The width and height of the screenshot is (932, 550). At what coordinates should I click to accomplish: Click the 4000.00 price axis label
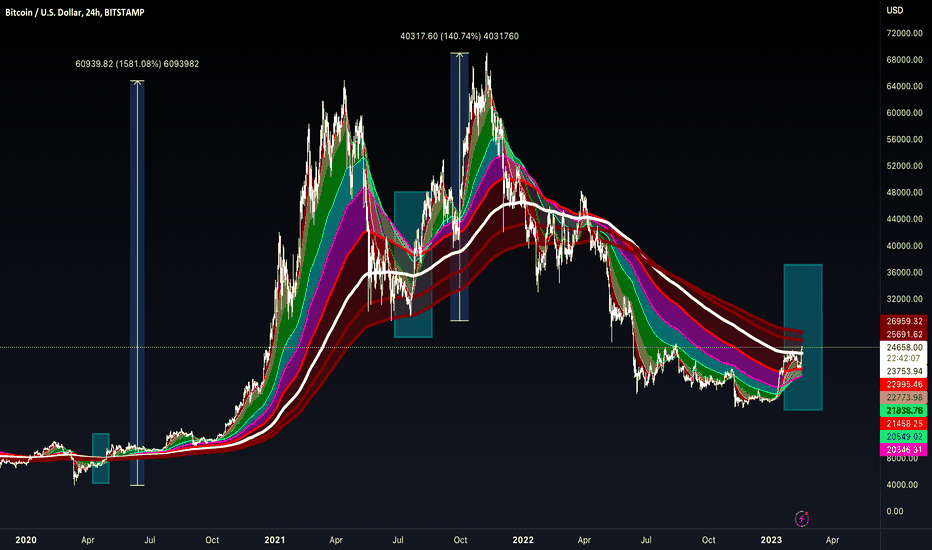tap(902, 485)
